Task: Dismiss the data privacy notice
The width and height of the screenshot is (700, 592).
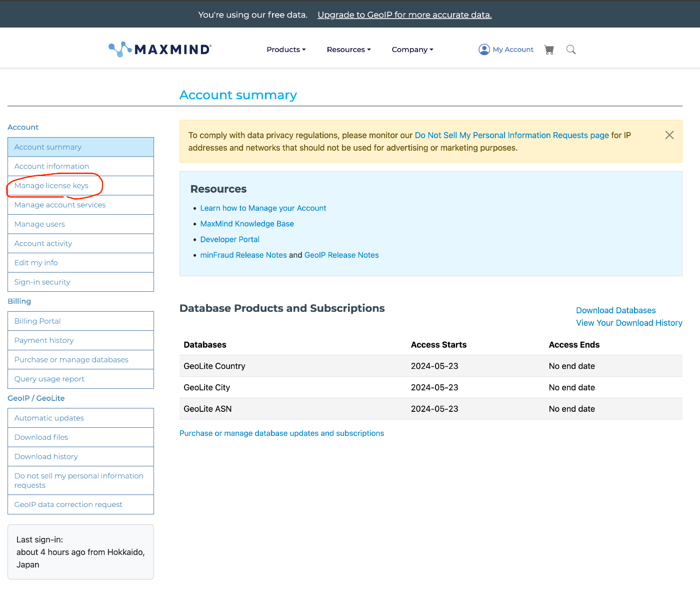Action: (669, 135)
